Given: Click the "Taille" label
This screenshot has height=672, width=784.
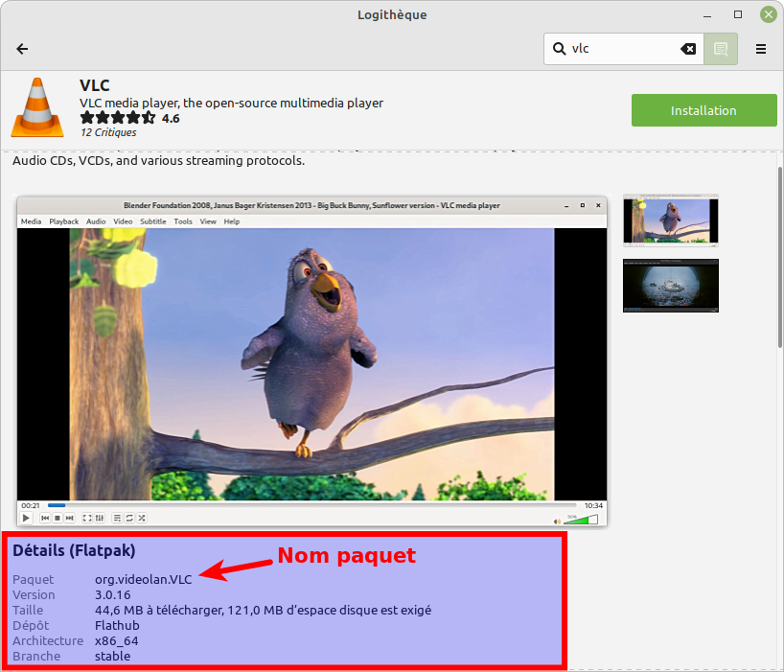Looking at the screenshot, I should [x=28, y=611].
